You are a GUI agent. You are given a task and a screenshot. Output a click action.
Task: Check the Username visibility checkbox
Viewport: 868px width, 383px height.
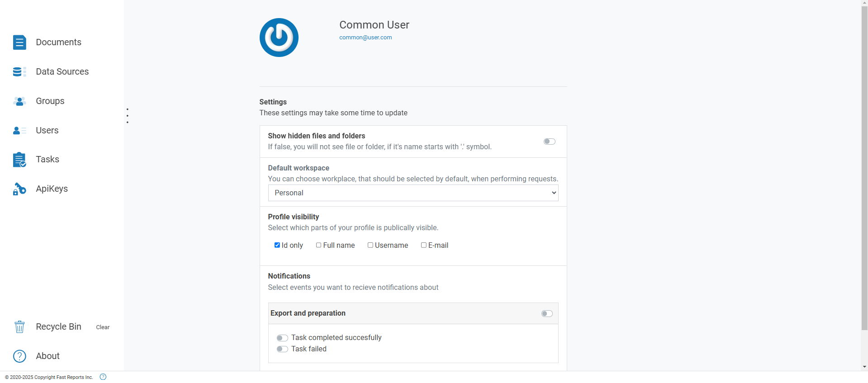pyautogui.click(x=370, y=245)
